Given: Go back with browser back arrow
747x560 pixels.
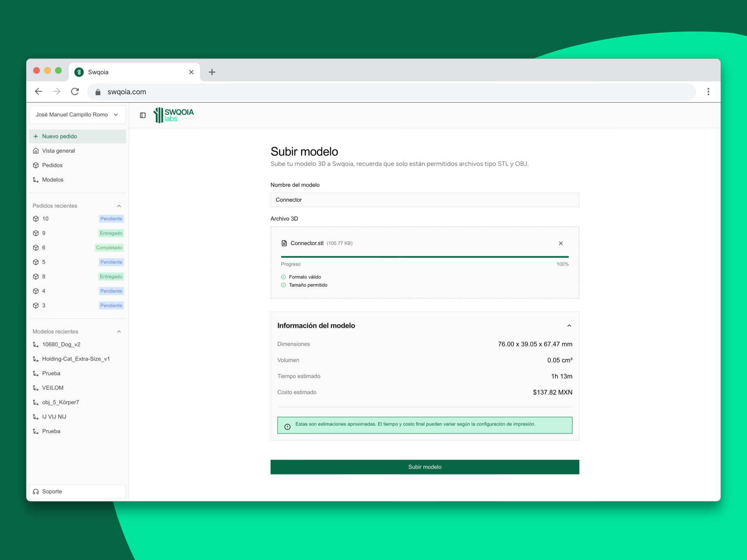Looking at the screenshot, I should coord(39,92).
